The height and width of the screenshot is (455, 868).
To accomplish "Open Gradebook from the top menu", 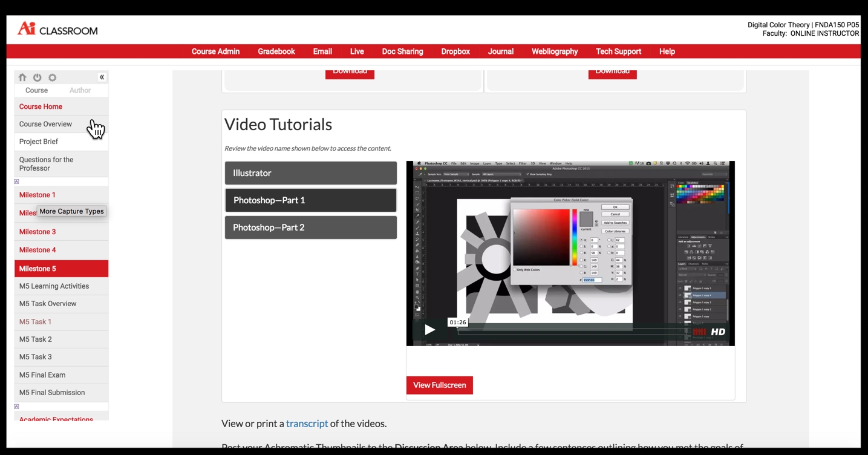I will click(276, 51).
